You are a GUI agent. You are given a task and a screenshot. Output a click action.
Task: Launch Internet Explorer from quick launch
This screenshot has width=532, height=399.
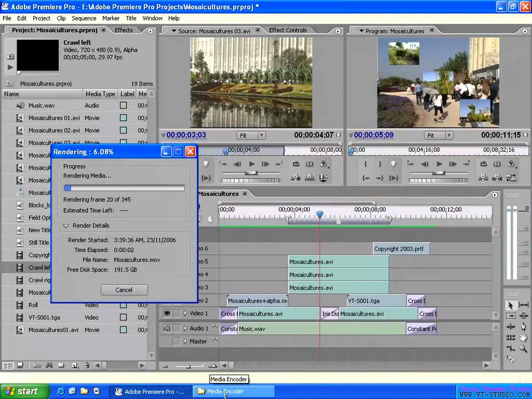coord(60,391)
